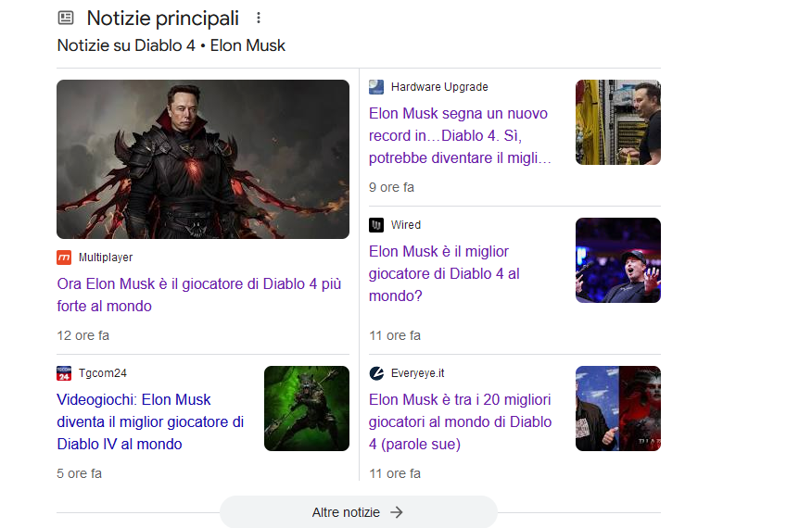This screenshot has height=528, width=812.
Task: Click the newspaper icon next to Notizie principali
Action: click(x=66, y=19)
